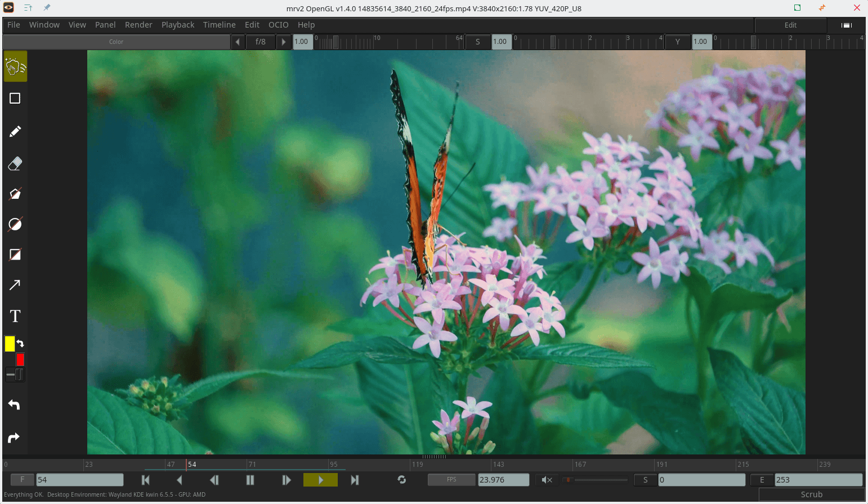Pause playback with the stop button
868x504 pixels.
click(x=250, y=480)
